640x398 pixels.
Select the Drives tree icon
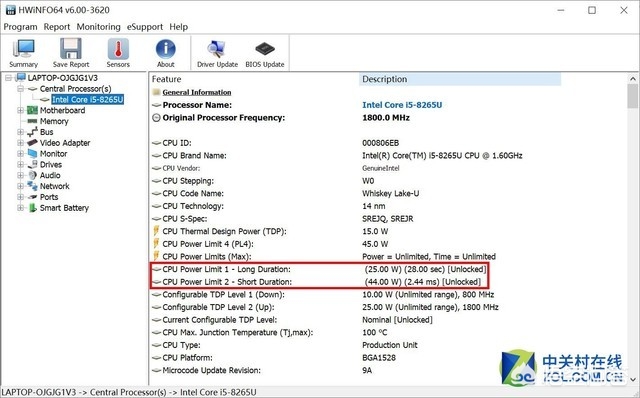pyautogui.click(x=32, y=165)
